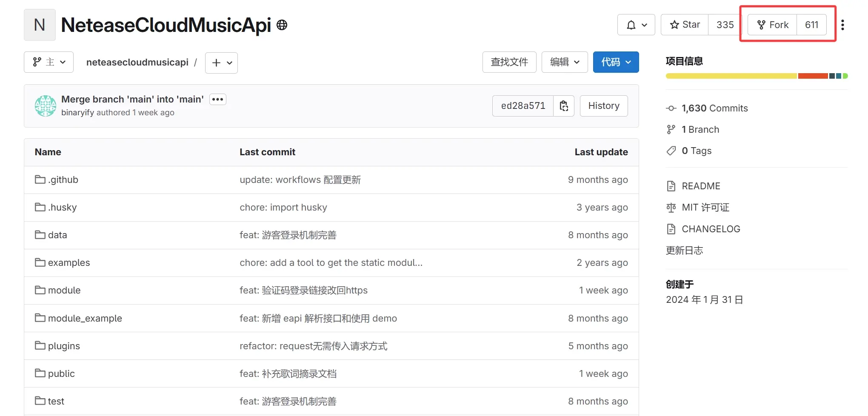Open the three-dot options menu at top right
Image resolution: width=868 pixels, height=416 pixels.
(x=843, y=25)
